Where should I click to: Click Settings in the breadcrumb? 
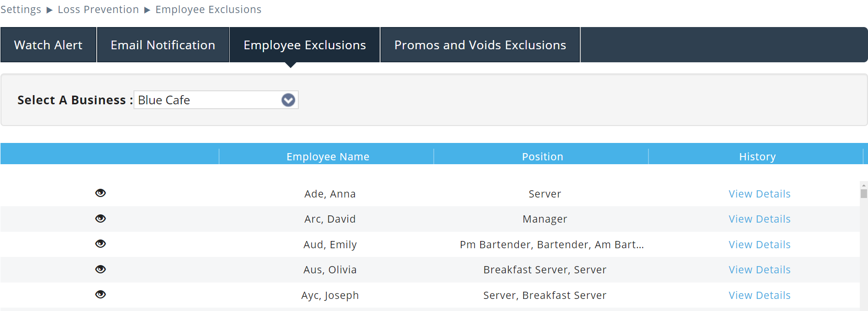[x=21, y=10]
